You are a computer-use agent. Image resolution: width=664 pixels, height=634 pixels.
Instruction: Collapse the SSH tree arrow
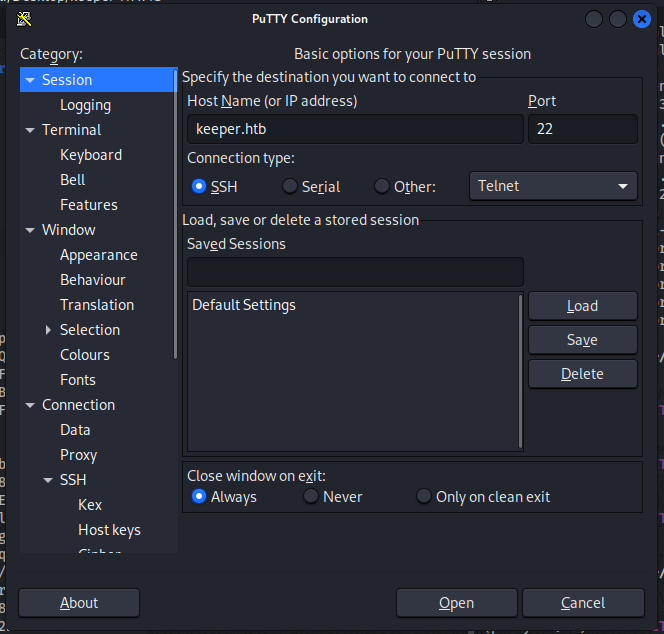click(48, 480)
